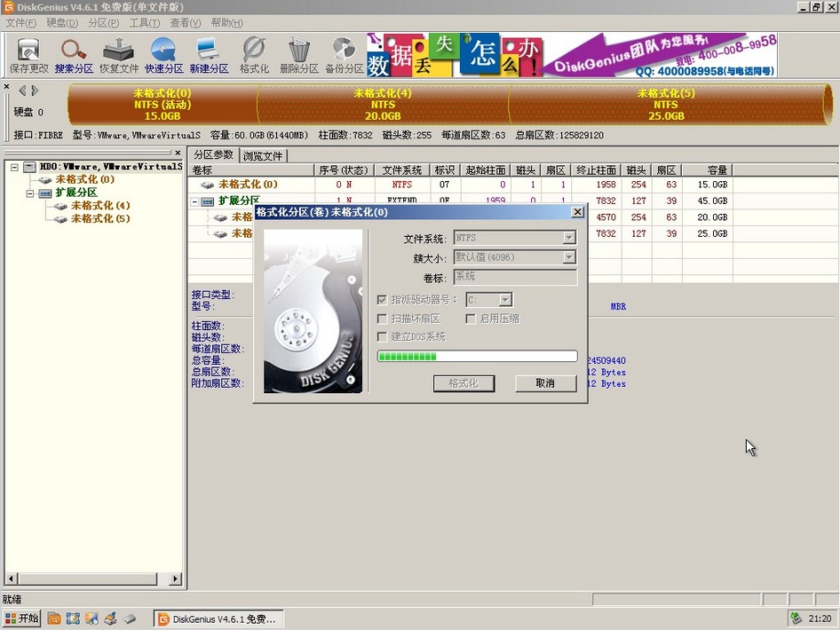This screenshot has height=630, width=840.
Task: Switch to the 浏览文件 tab
Action: tap(263, 154)
